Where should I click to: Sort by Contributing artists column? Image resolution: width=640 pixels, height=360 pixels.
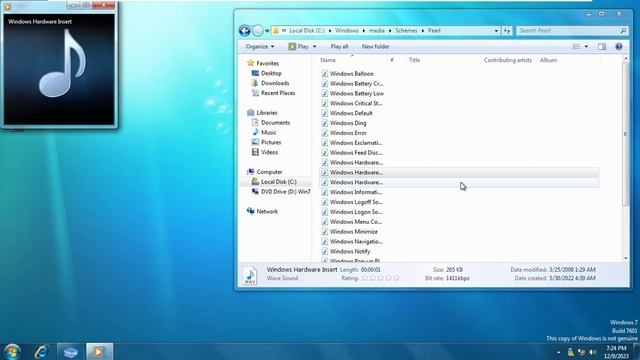tap(508, 60)
